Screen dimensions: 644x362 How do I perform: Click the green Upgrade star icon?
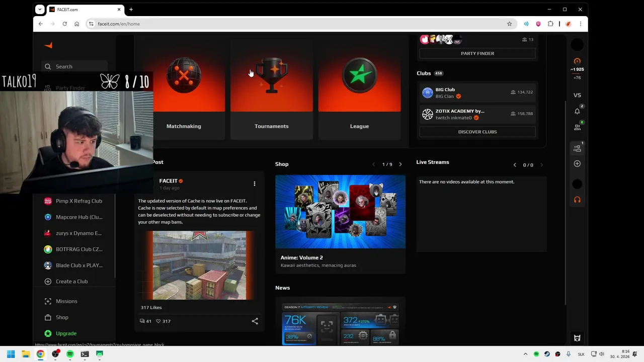48,333
